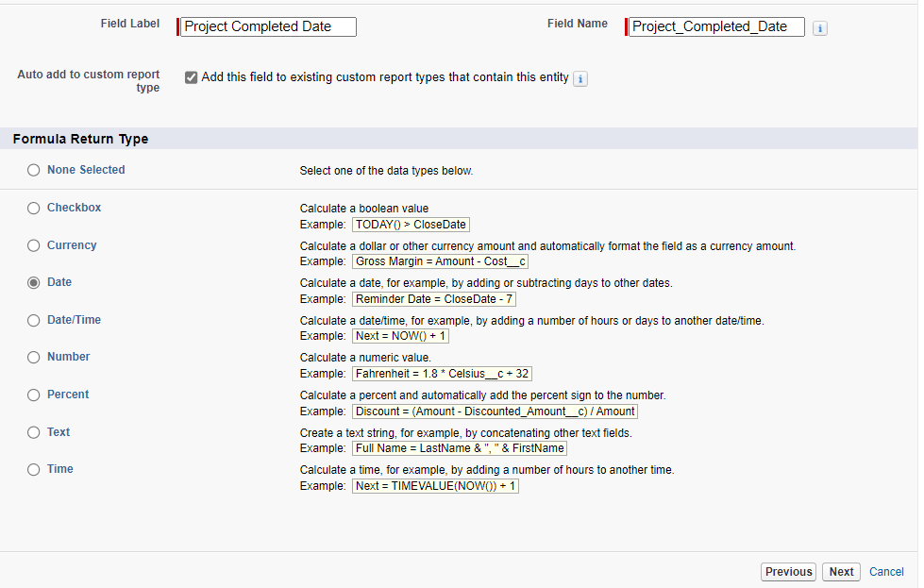
Task: Click the Percent label text
Action: (68, 395)
